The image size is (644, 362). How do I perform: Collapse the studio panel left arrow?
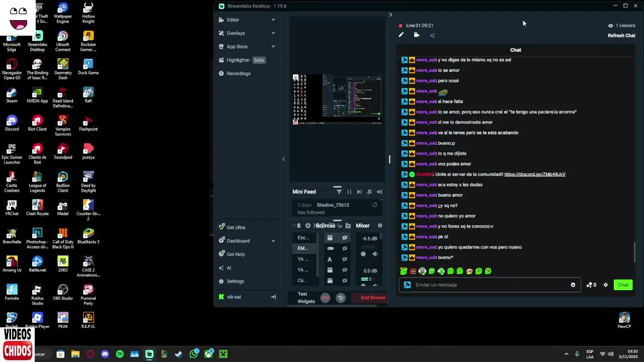(283, 159)
